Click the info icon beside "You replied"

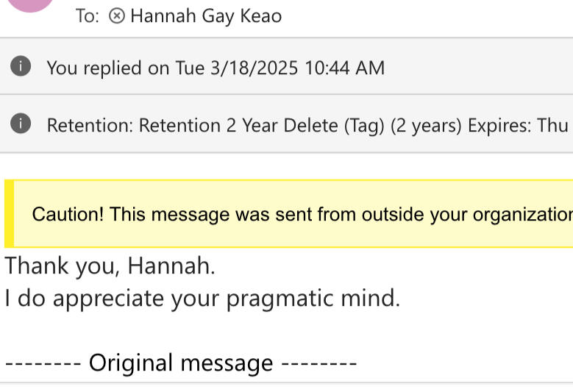pyautogui.click(x=21, y=67)
